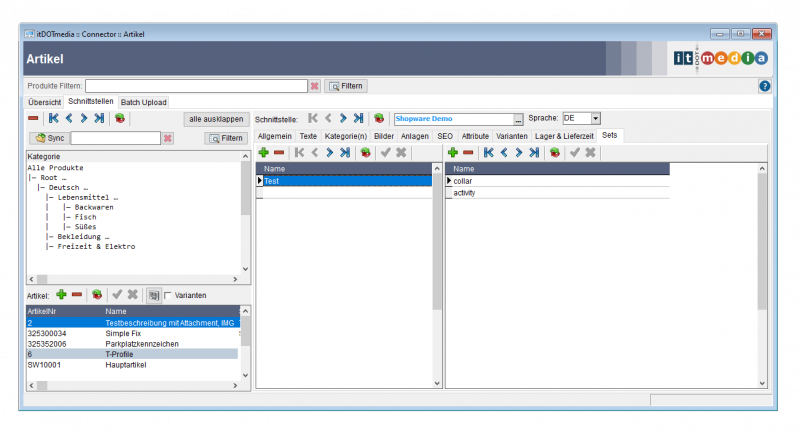Click green plus to add new Artikel
The width and height of the screenshot is (800, 432).
[x=61, y=295]
